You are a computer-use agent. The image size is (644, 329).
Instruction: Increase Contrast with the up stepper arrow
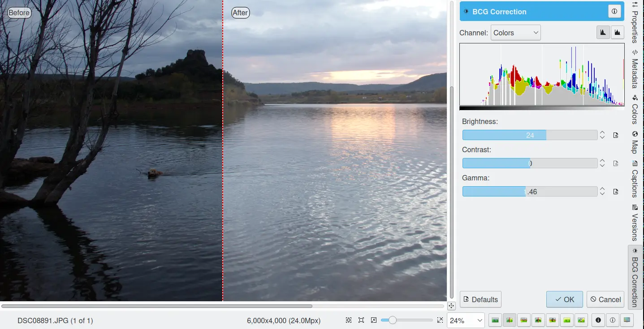(602, 161)
